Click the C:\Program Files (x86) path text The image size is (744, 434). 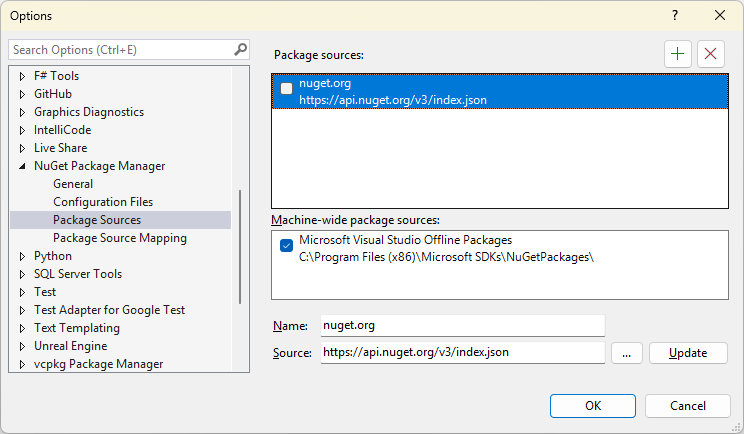tap(446, 257)
